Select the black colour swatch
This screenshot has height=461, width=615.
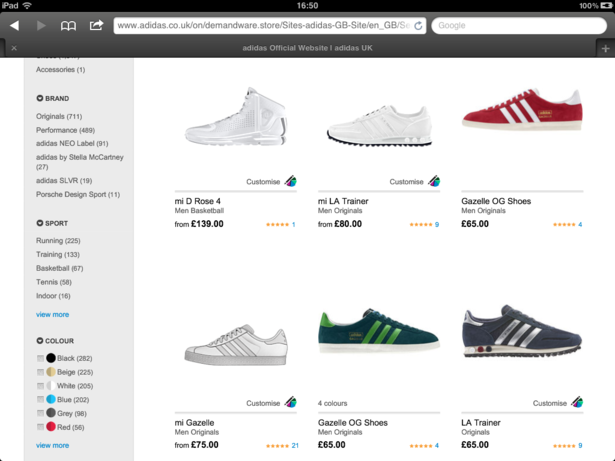[x=51, y=358]
